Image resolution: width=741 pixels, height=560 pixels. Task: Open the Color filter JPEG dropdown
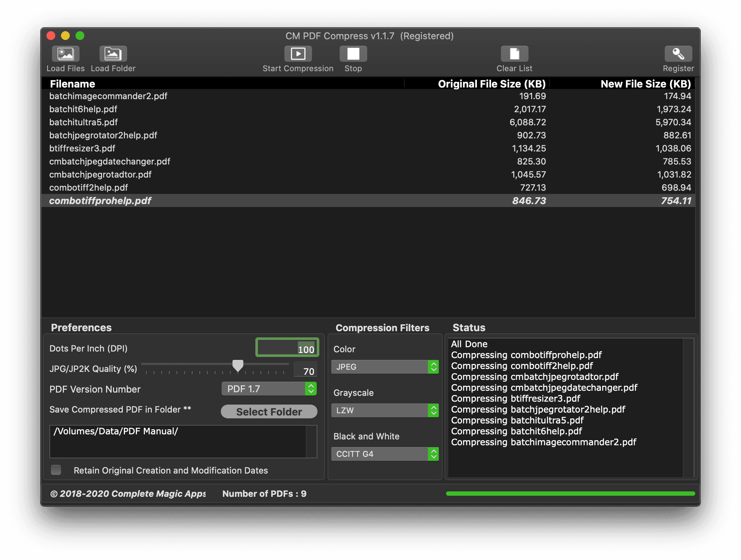coord(385,367)
